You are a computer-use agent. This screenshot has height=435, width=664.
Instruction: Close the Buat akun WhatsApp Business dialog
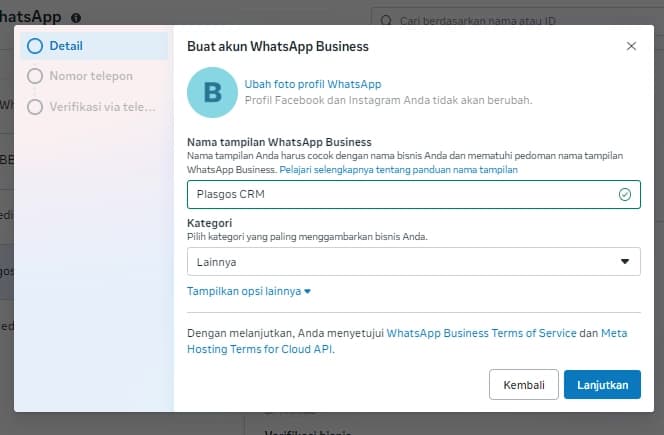631,46
